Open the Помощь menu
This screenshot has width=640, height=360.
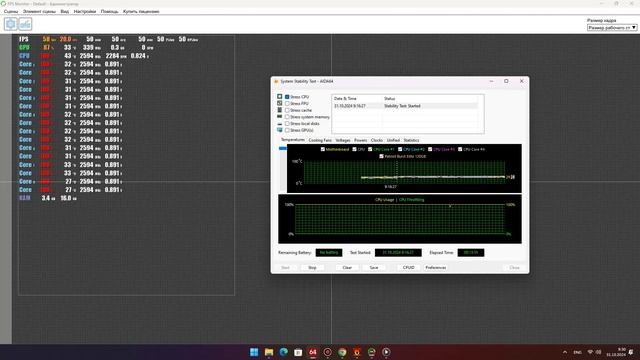point(109,11)
